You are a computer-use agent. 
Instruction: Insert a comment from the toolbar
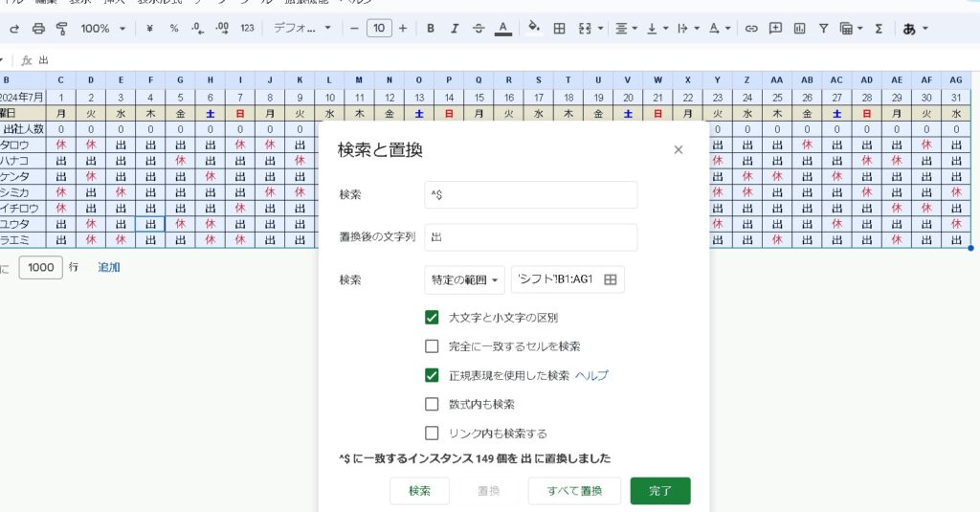click(x=775, y=28)
